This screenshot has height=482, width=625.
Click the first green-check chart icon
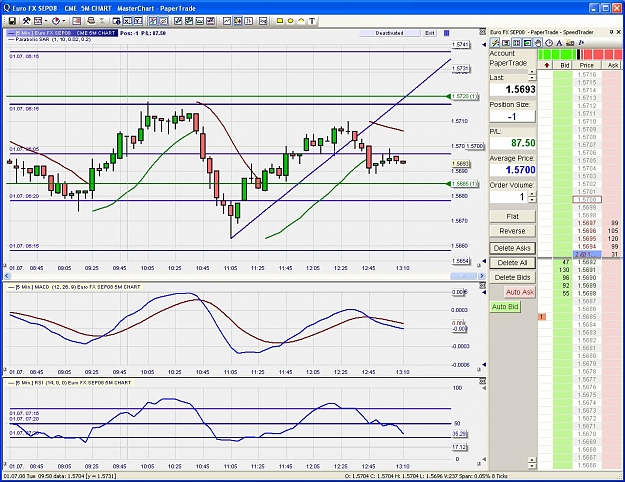point(178,21)
